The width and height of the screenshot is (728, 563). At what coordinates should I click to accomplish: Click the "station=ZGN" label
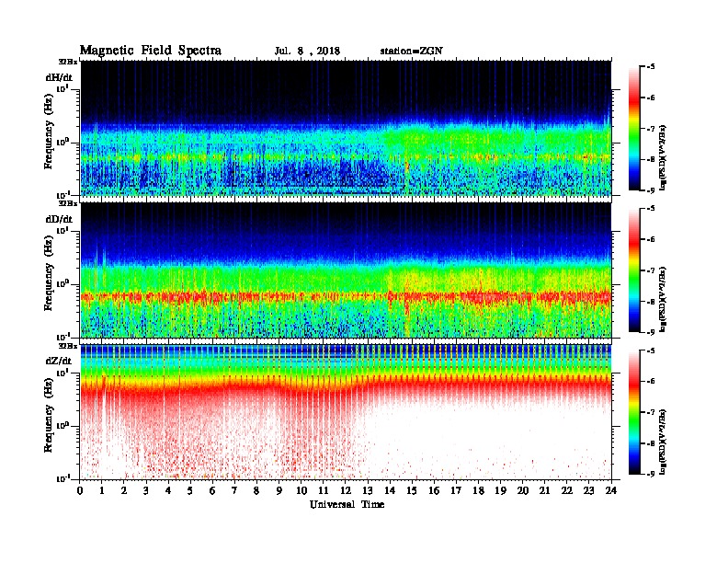pyautogui.click(x=412, y=52)
